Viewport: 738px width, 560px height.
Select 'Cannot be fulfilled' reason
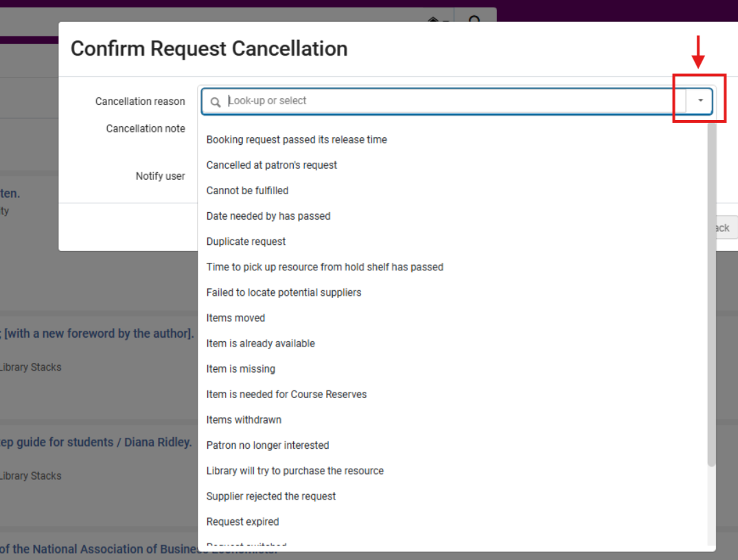point(247,190)
